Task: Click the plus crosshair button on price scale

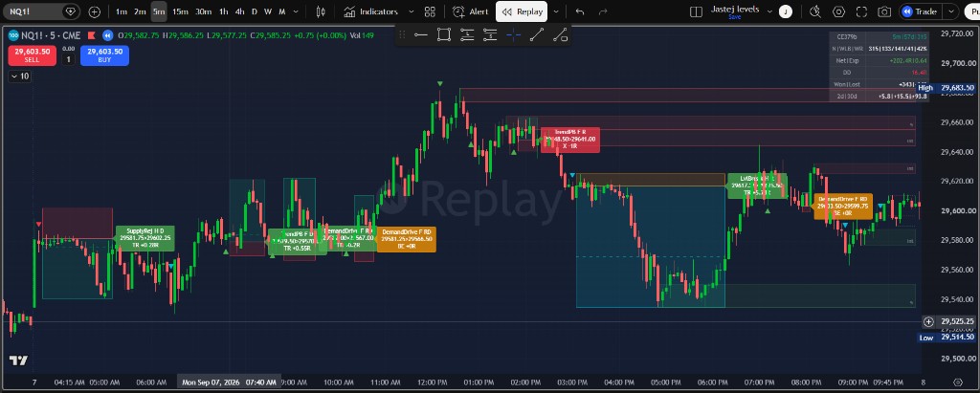Action: (x=928, y=322)
